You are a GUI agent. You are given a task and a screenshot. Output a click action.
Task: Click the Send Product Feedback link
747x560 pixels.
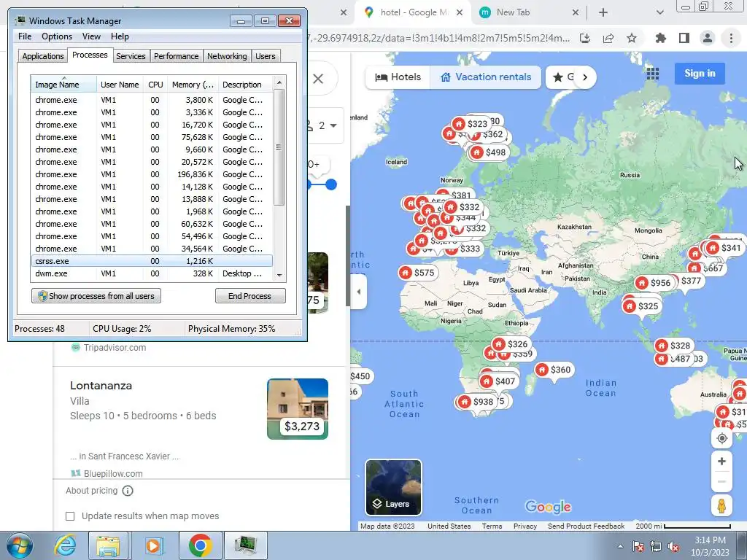tap(586, 526)
